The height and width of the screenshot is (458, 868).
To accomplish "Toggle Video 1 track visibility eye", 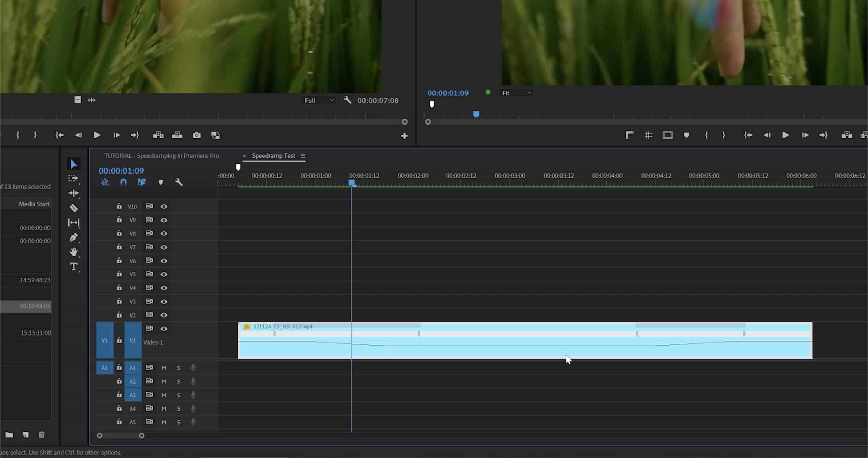I will click(164, 328).
